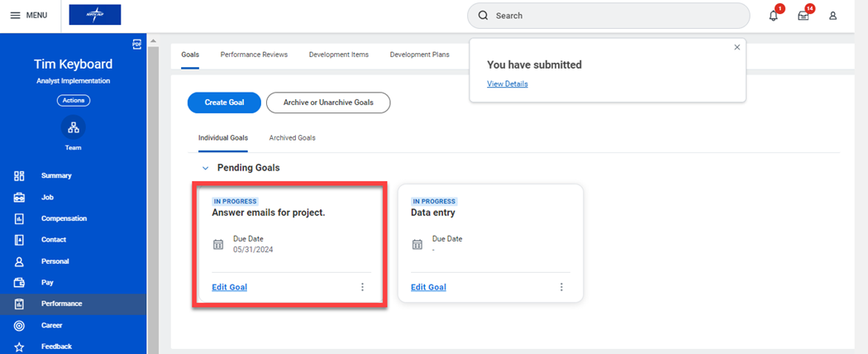
Task: Click the company logo icon
Action: [95, 15]
